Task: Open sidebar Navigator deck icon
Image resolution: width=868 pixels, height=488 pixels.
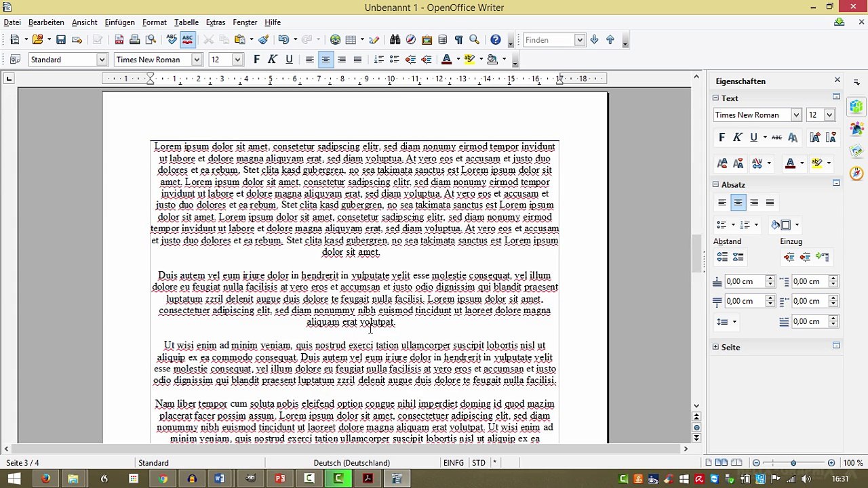Action: coord(857,174)
